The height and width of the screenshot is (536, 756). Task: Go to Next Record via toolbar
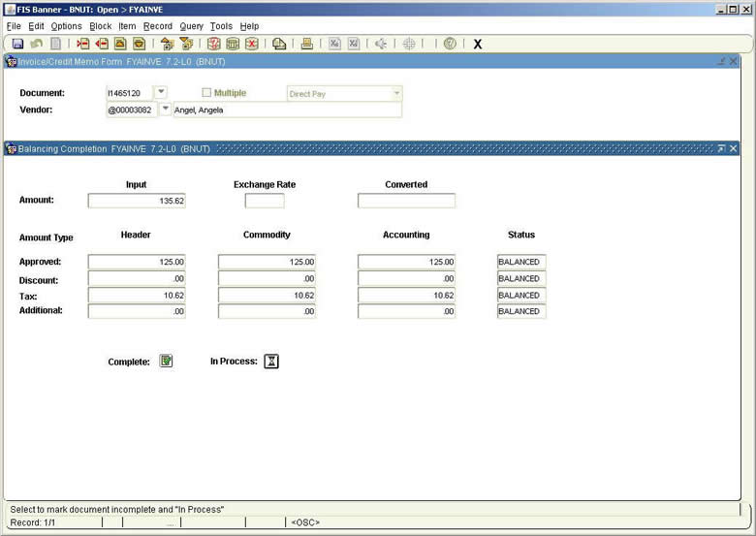point(139,44)
